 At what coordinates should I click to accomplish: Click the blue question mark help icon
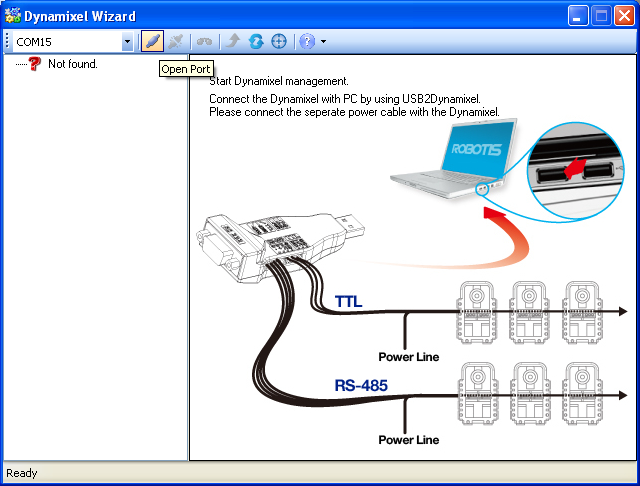307,41
